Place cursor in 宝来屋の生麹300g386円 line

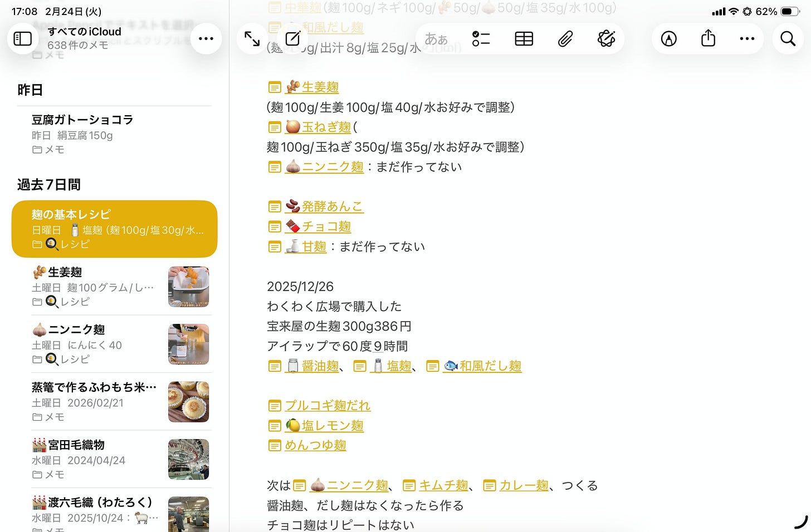[x=339, y=326]
